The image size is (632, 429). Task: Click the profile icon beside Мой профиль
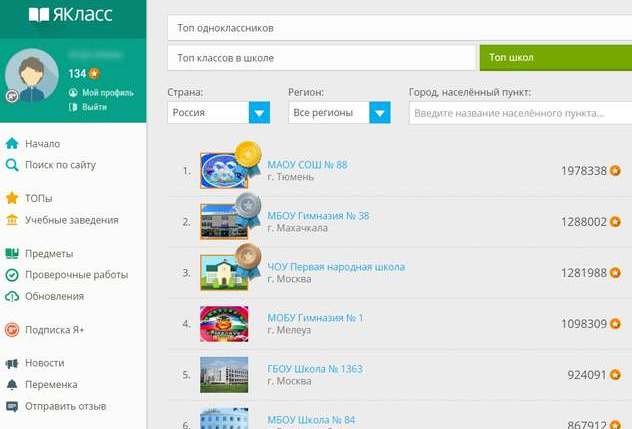pyautogui.click(x=73, y=93)
